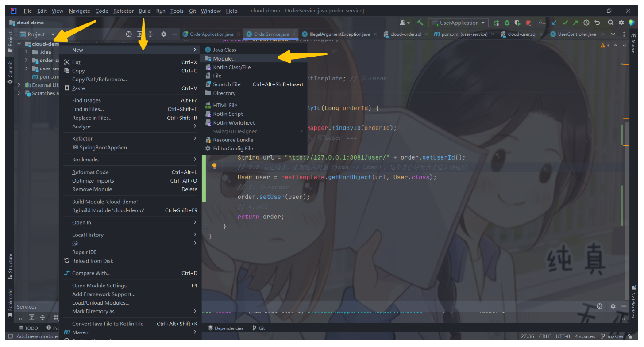Click the editor lightbulb intention icon
The image size is (644, 347).
(215, 166)
